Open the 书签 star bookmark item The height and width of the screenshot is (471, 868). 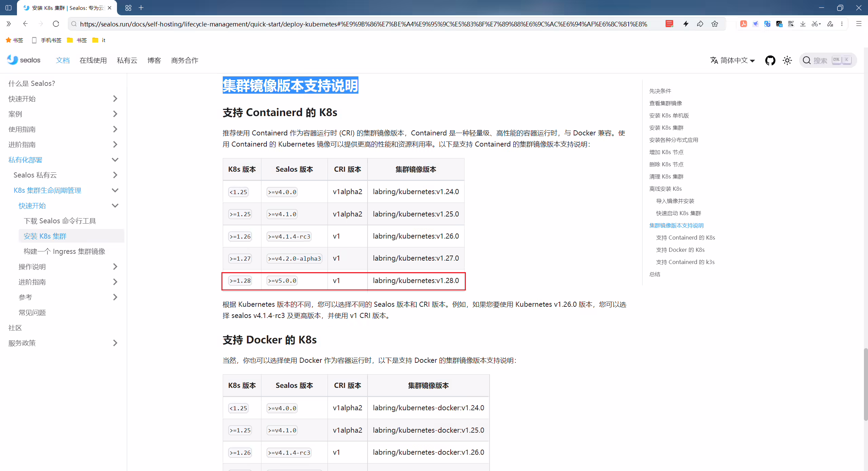(x=14, y=40)
